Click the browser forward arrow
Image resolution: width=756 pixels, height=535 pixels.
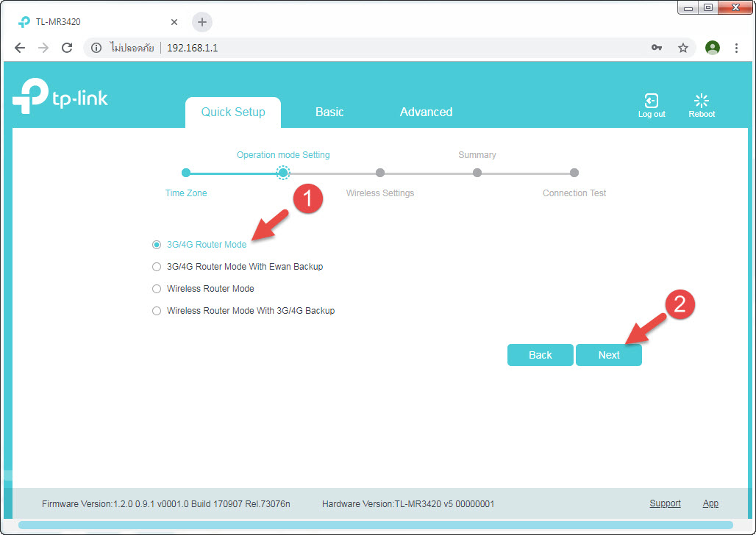[x=43, y=48]
